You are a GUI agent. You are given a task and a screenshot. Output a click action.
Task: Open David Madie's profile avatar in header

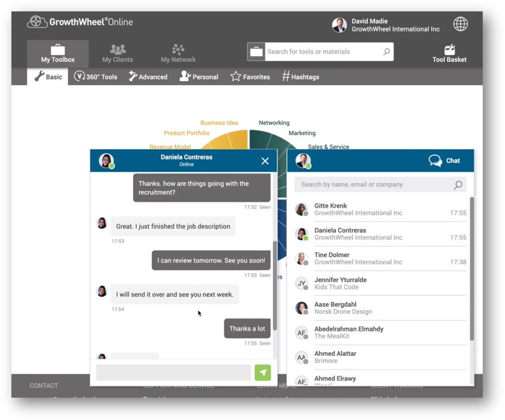click(339, 25)
